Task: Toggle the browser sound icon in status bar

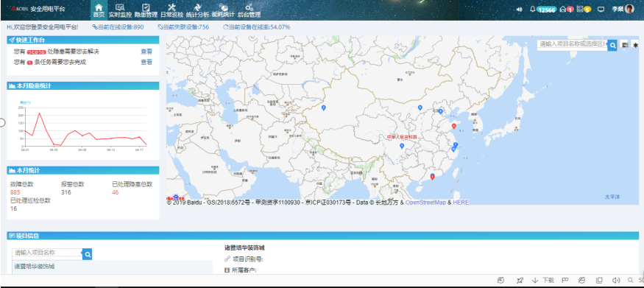Action: tap(615, 280)
